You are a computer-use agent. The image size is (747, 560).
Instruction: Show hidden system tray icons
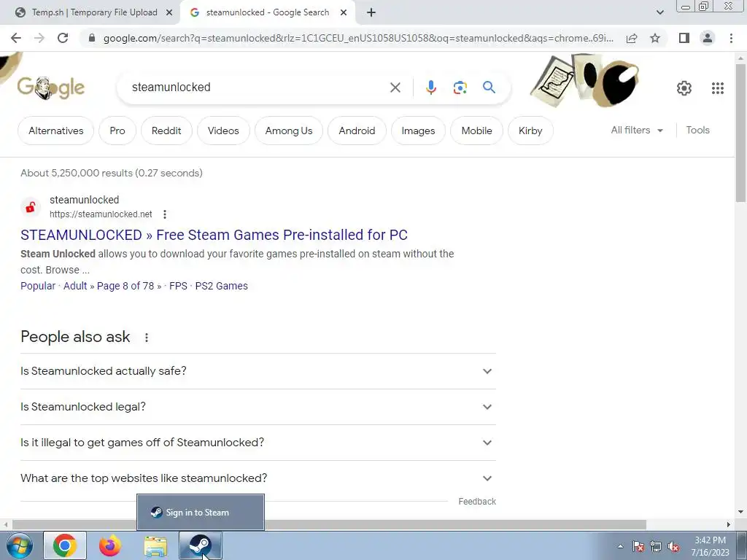point(620,546)
